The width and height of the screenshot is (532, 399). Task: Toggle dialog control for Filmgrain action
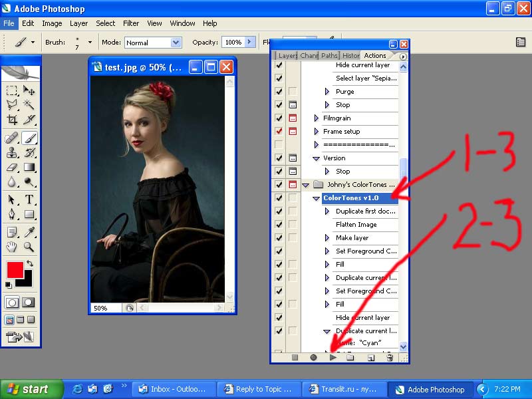tap(293, 118)
